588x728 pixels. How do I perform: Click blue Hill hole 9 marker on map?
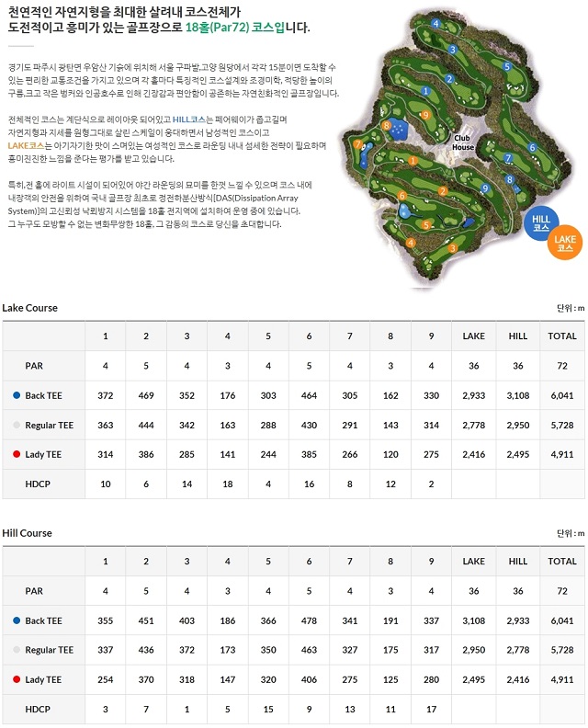(485, 188)
